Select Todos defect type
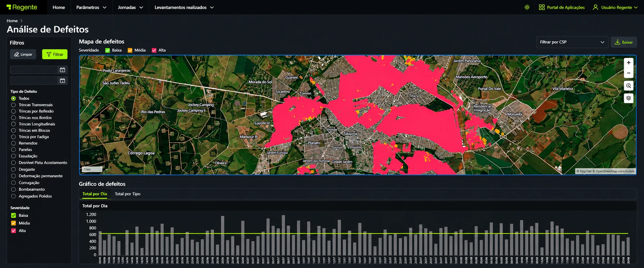Image resolution: width=644 pixels, height=268 pixels. [x=14, y=98]
